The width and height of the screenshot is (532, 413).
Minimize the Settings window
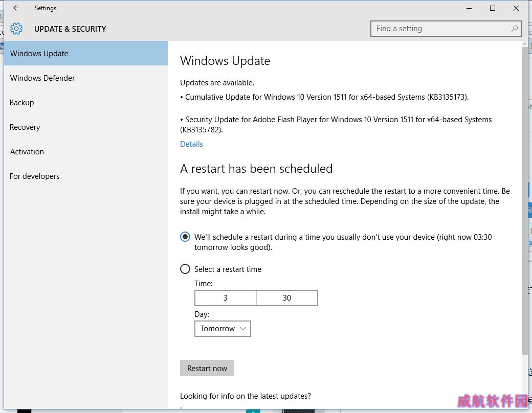pos(469,8)
